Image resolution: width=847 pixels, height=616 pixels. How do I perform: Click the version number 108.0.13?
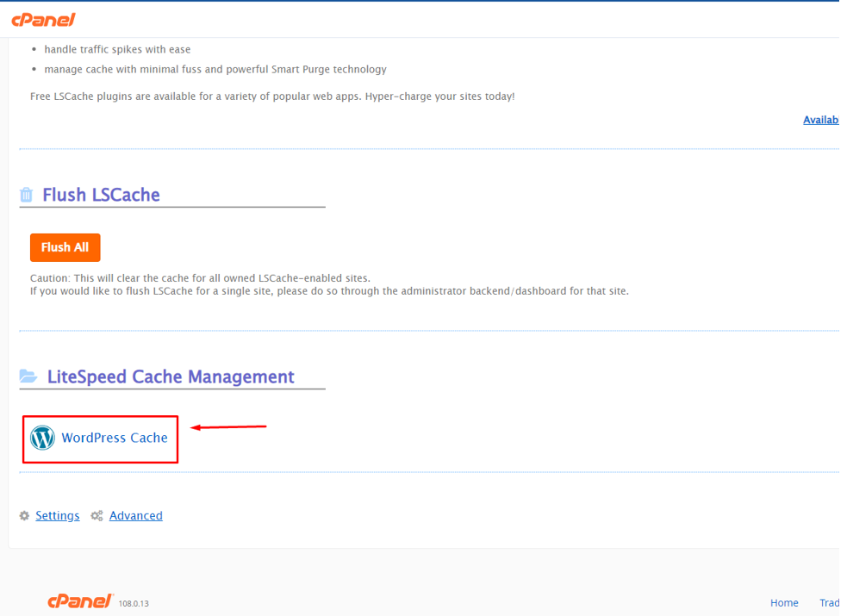134,604
